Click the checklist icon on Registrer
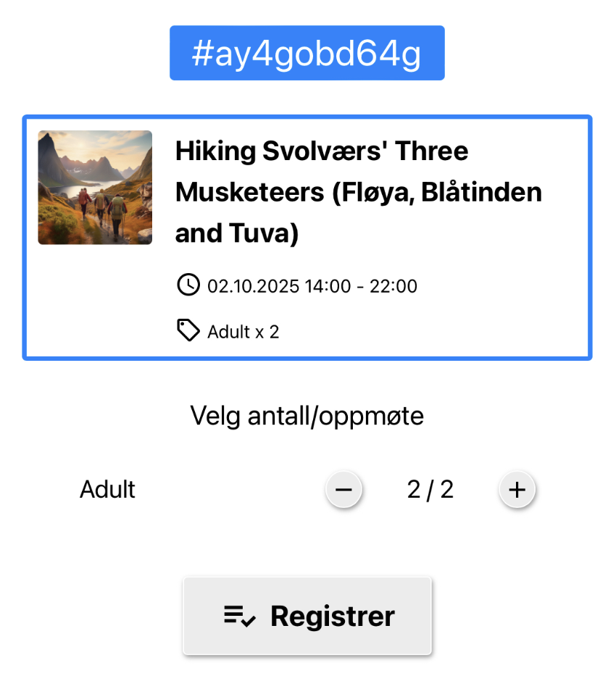616x681 pixels. point(240,617)
